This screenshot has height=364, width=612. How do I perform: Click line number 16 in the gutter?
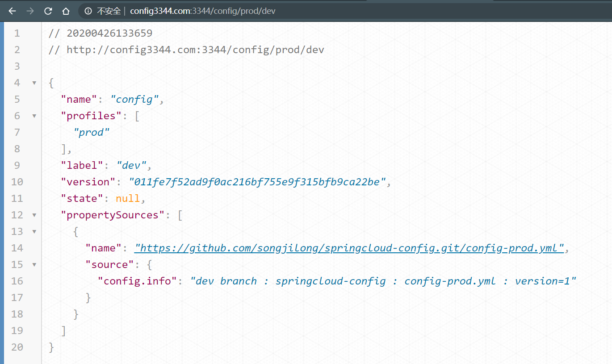pyautogui.click(x=17, y=281)
